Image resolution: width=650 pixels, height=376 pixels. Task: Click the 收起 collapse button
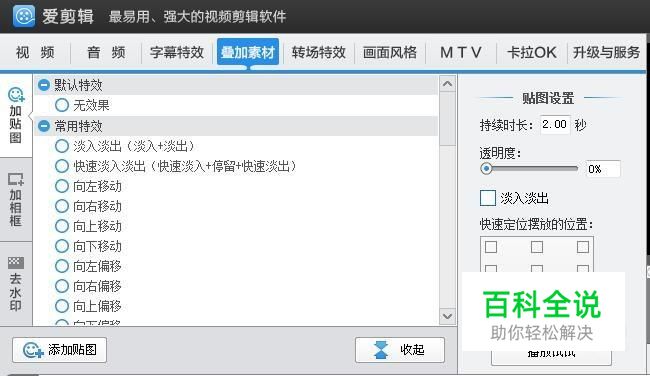(x=400, y=350)
